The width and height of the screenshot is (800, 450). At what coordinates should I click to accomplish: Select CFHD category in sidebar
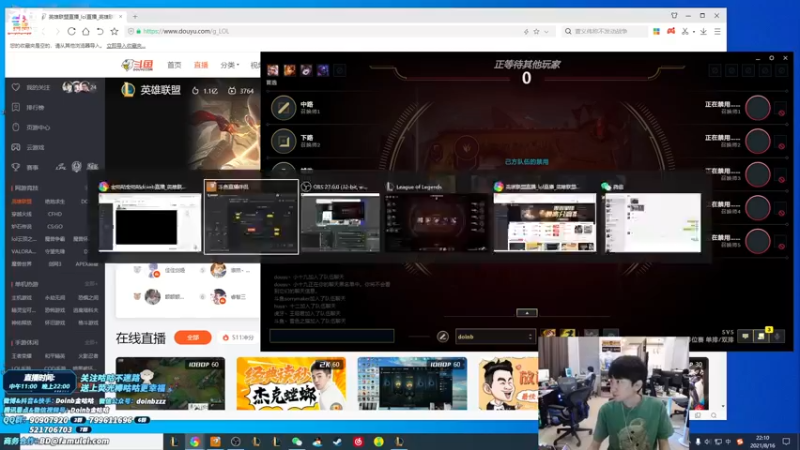point(55,214)
